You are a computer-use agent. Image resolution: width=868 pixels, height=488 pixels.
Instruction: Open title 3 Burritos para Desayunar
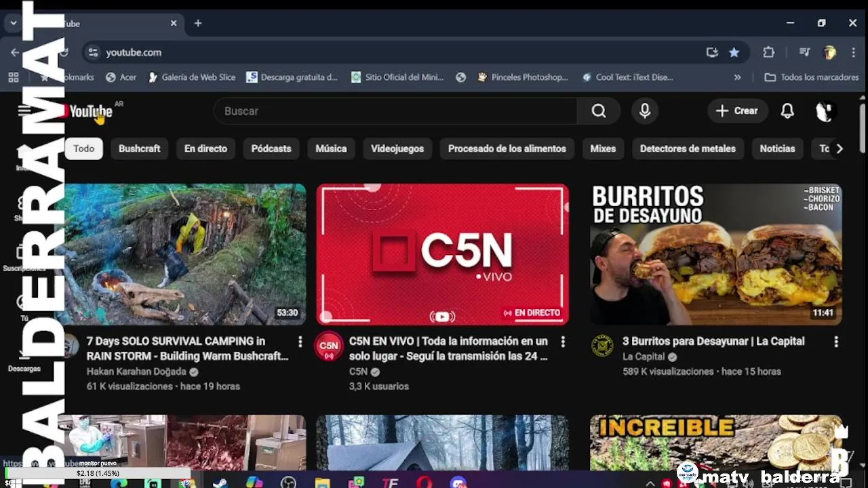(713, 341)
